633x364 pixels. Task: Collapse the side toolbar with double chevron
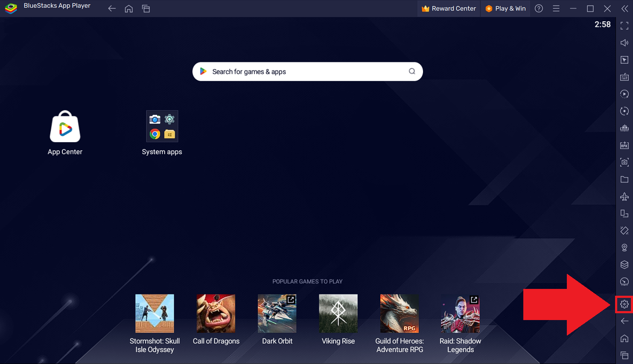[x=624, y=9]
